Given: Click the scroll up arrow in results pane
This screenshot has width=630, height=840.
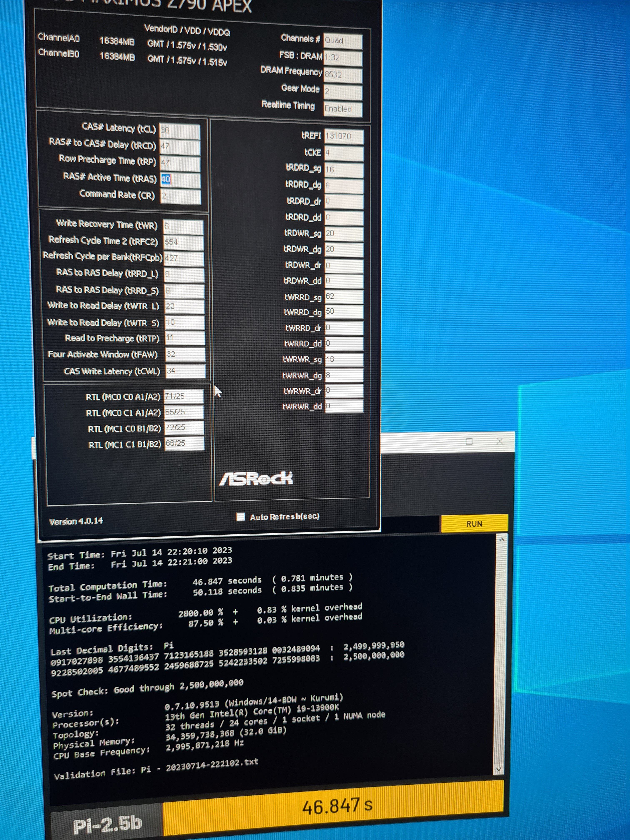Looking at the screenshot, I should (x=501, y=540).
